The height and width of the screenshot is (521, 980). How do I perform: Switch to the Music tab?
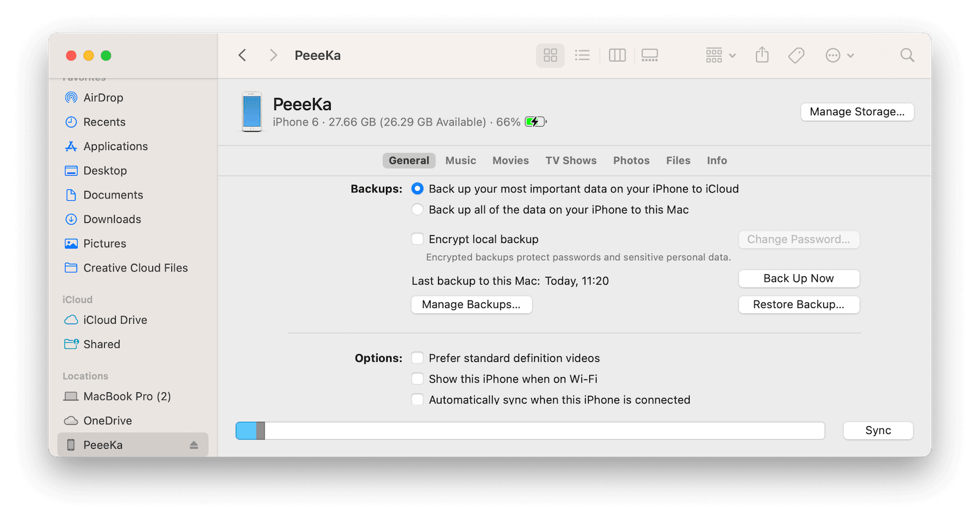click(x=461, y=160)
